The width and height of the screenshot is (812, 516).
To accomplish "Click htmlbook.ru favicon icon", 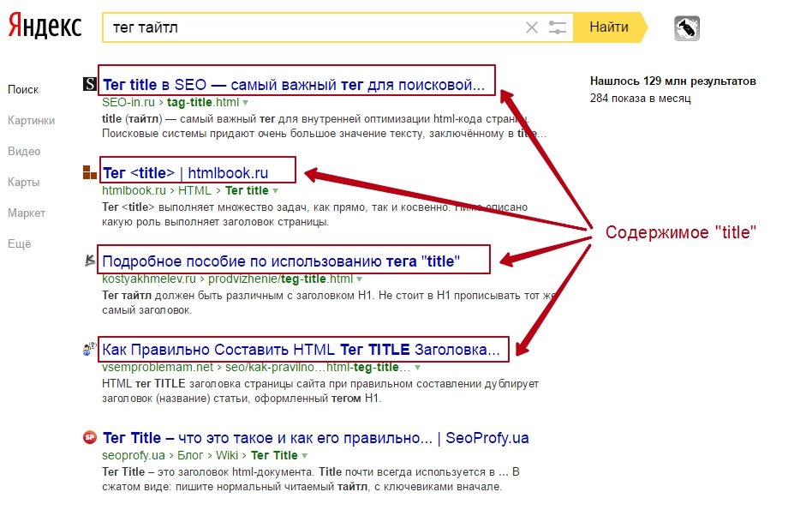I will pos(90,172).
